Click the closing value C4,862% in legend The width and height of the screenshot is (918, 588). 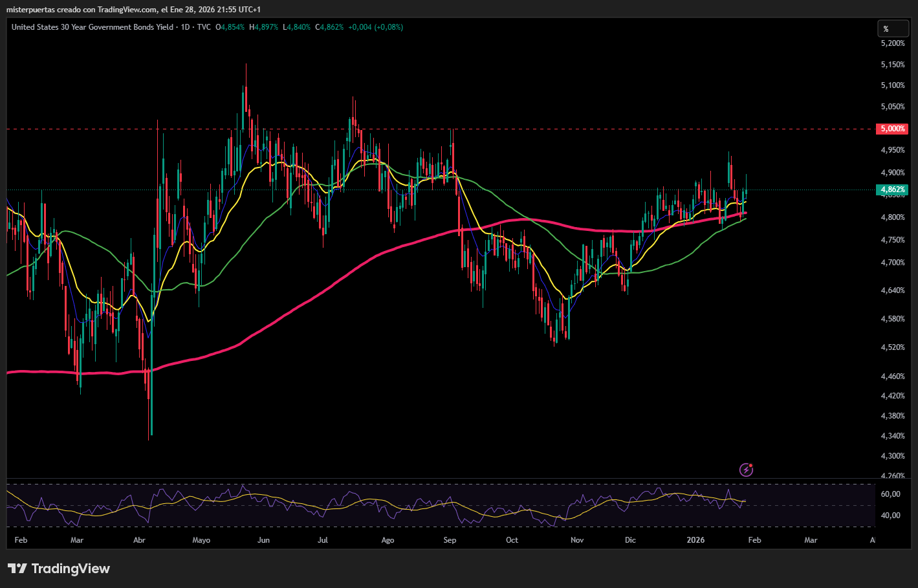[329, 27]
